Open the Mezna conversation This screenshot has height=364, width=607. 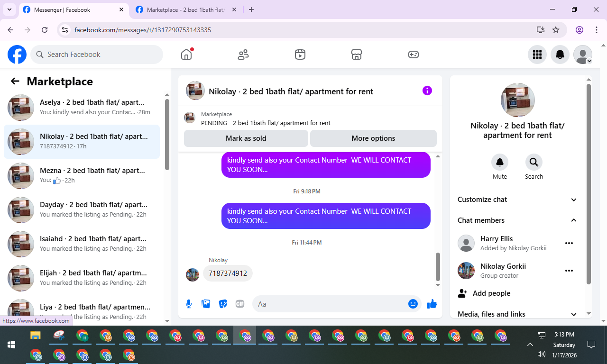tap(82, 176)
